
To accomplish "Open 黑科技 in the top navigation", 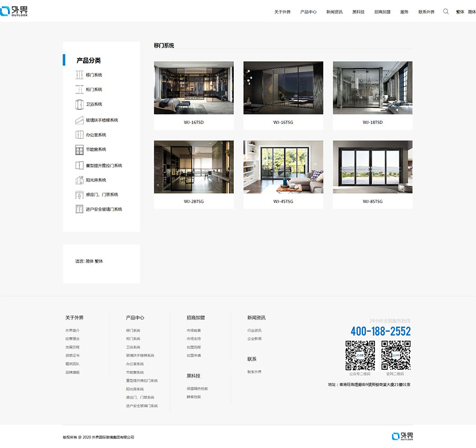I will (358, 12).
